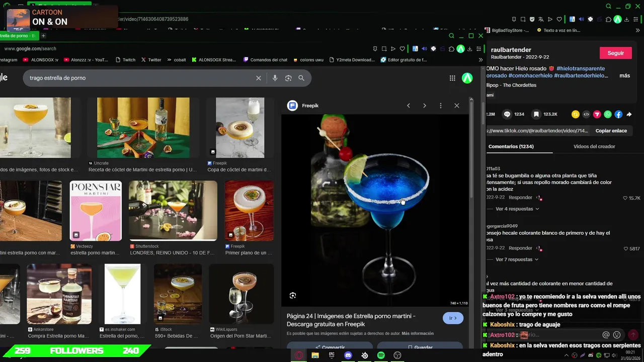Open Discord from the taskbar
This screenshot has height=362, width=644.
click(x=348, y=355)
